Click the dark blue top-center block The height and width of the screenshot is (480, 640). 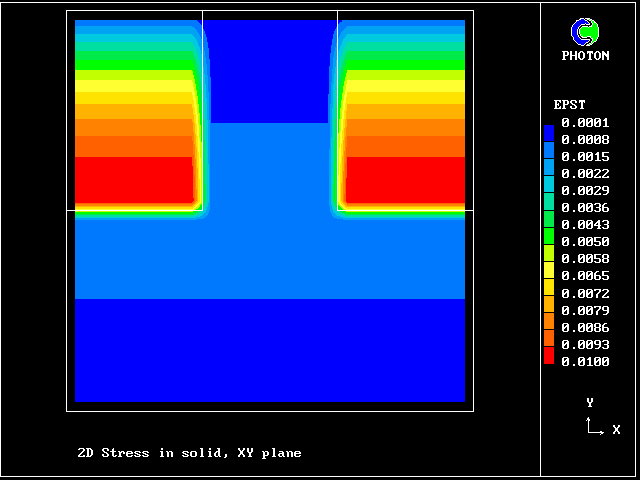[x=270, y=70]
